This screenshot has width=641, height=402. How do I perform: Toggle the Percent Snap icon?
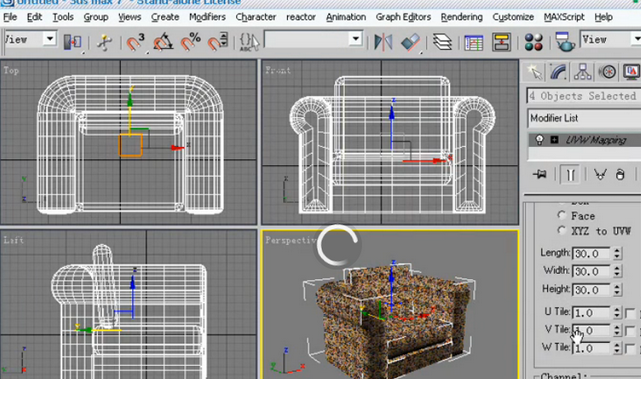point(190,42)
